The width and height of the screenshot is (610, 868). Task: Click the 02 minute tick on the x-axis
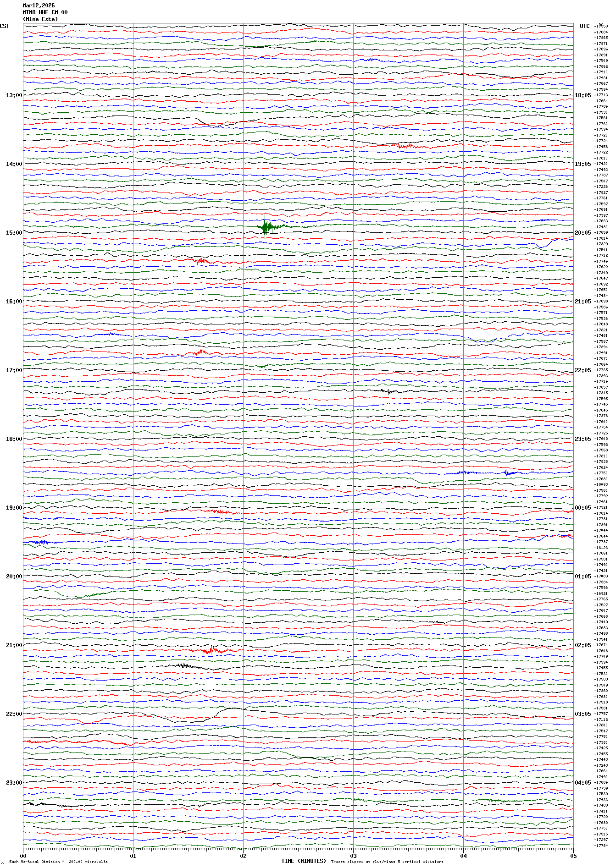pos(243,856)
